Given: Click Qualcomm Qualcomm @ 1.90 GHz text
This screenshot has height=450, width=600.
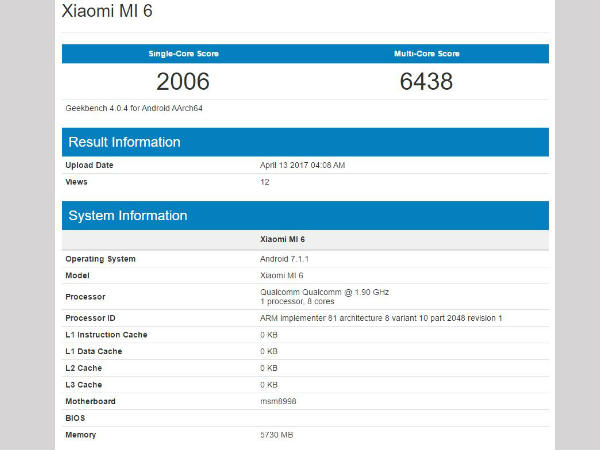Looking at the screenshot, I should 324,292.
